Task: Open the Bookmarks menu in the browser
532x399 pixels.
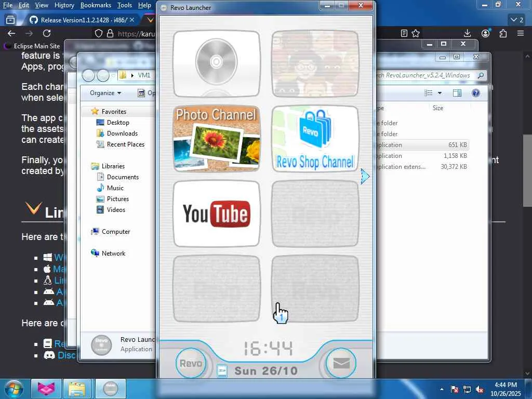Action: (x=96, y=5)
